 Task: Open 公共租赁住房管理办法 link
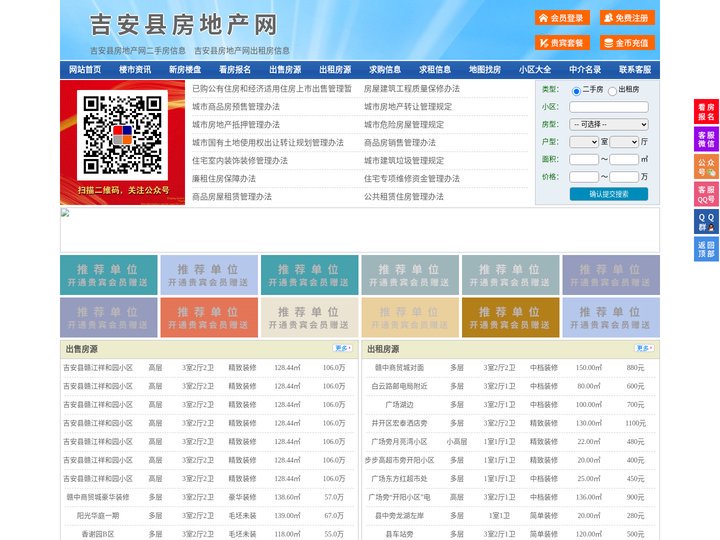click(x=404, y=196)
